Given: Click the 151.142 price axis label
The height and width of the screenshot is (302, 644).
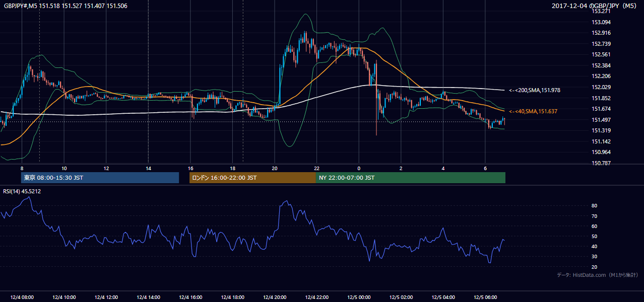Looking at the screenshot, I should pyautogui.click(x=601, y=141).
